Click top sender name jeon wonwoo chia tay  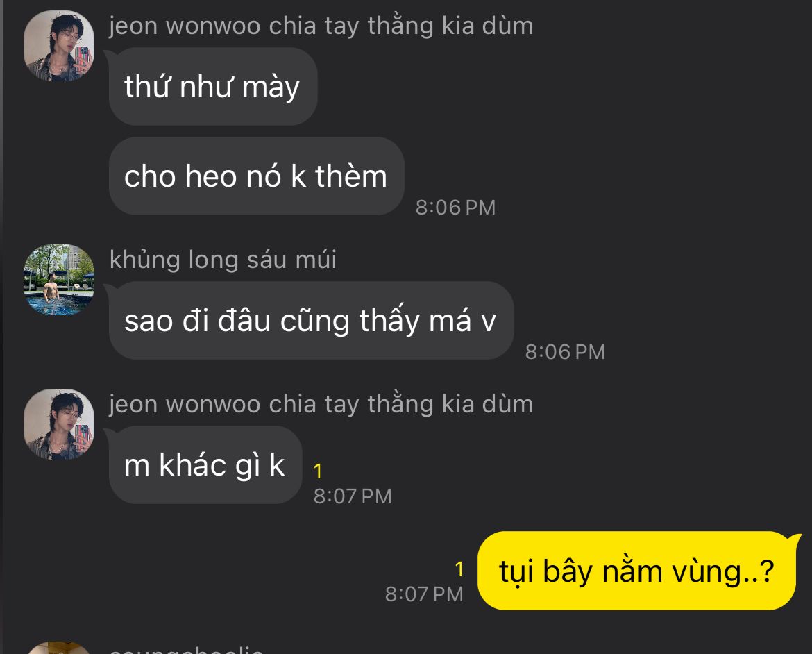pos(321,26)
